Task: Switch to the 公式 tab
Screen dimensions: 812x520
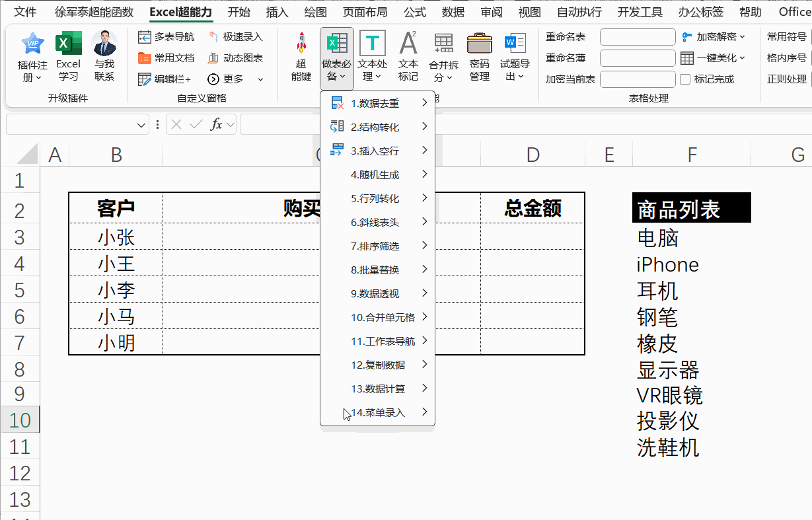Action: [x=415, y=12]
